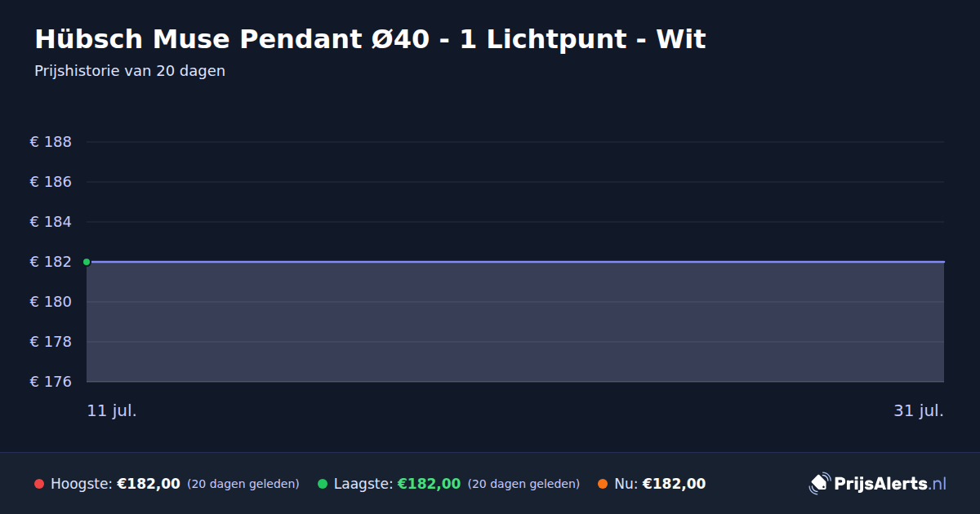Screen dimensions: 980x514
Task: Click the '20 dagen geleden' note beside Hoogste
Action: 243,485
